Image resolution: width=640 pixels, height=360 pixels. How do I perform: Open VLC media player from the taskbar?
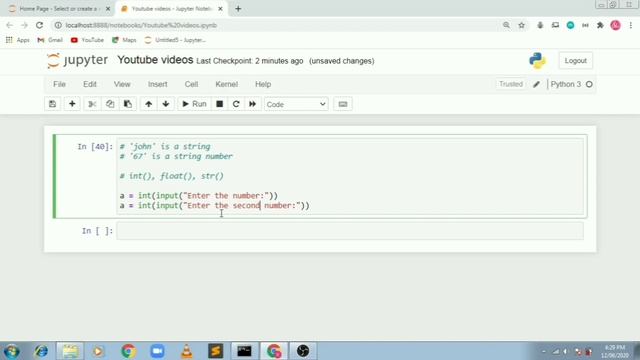point(187,351)
